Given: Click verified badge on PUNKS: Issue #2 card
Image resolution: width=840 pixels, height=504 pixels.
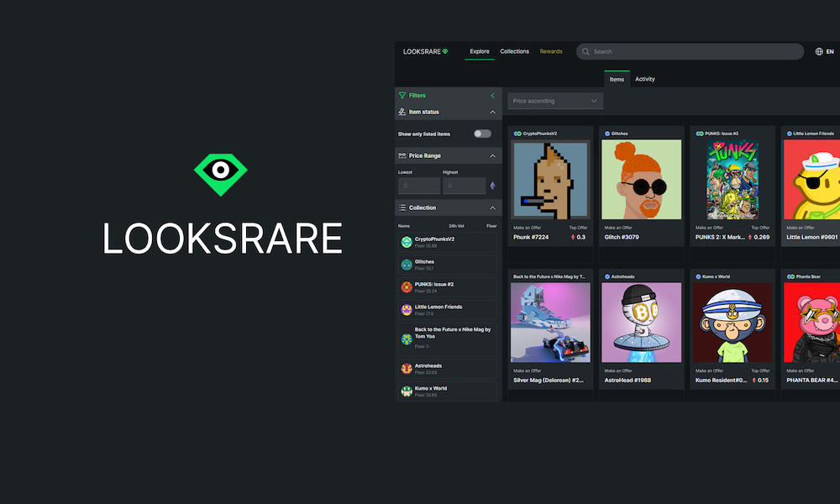Looking at the screenshot, I should (x=700, y=134).
